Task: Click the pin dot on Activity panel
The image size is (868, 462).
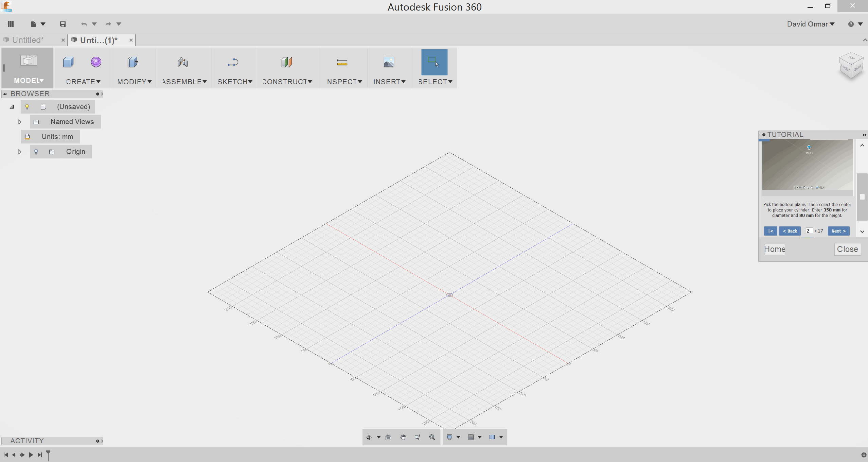Action: click(98, 441)
